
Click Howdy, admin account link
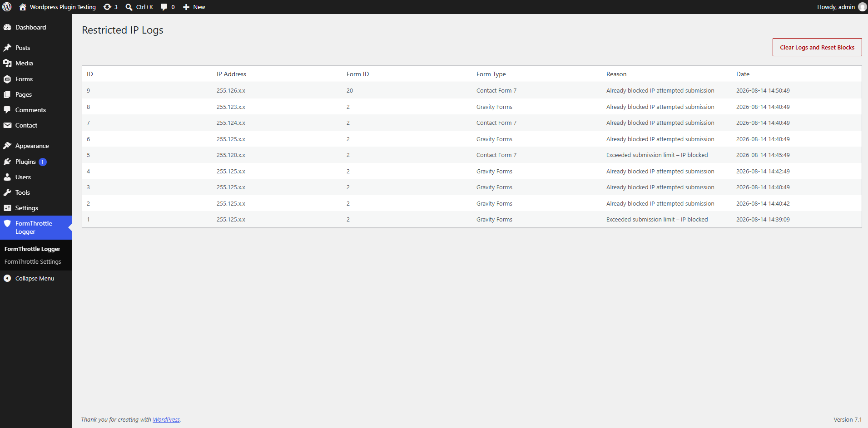(836, 7)
